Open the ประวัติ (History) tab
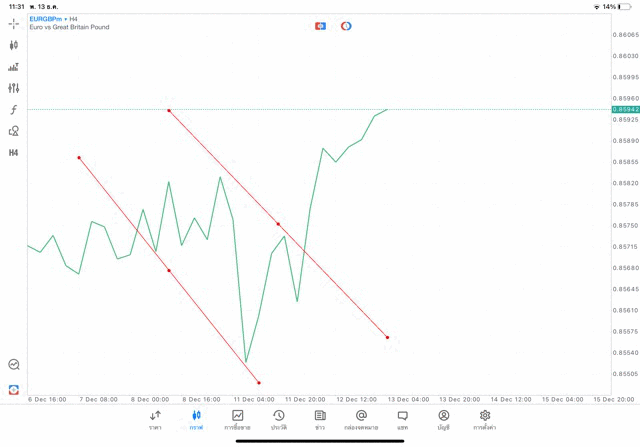Image resolution: width=640 pixels, height=447 pixels. click(279, 420)
